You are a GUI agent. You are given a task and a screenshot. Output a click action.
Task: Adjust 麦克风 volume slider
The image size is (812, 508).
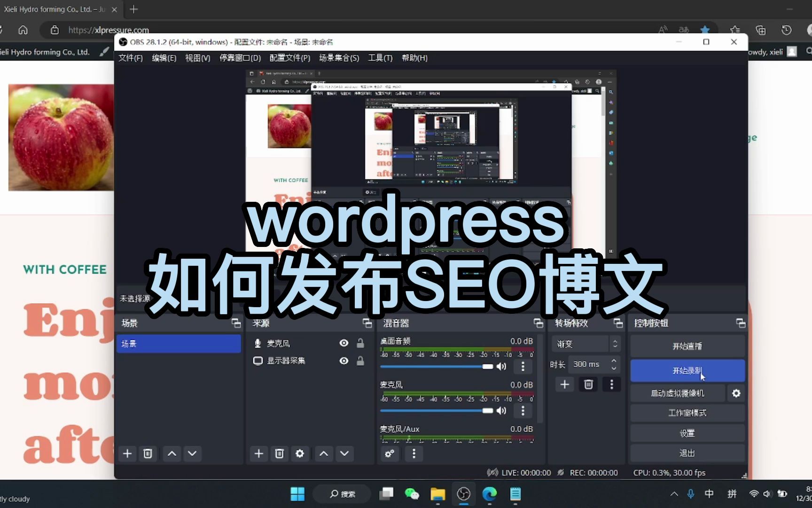(437, 411)
